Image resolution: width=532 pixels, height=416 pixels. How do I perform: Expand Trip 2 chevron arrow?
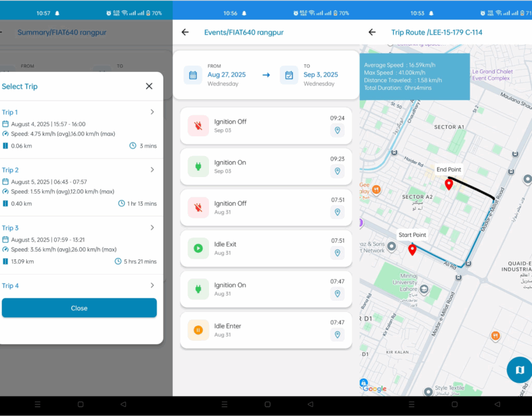point(152,170)
